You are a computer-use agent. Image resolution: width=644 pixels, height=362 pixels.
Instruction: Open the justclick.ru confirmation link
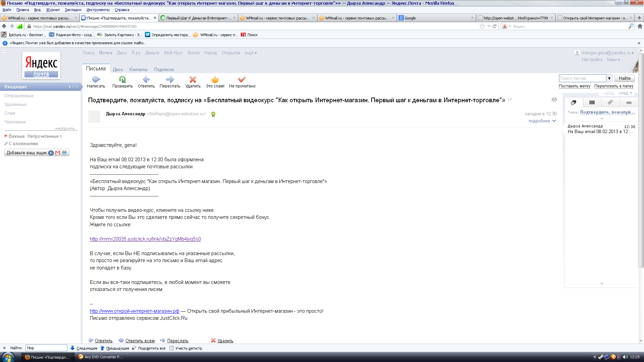pos(145,239)
